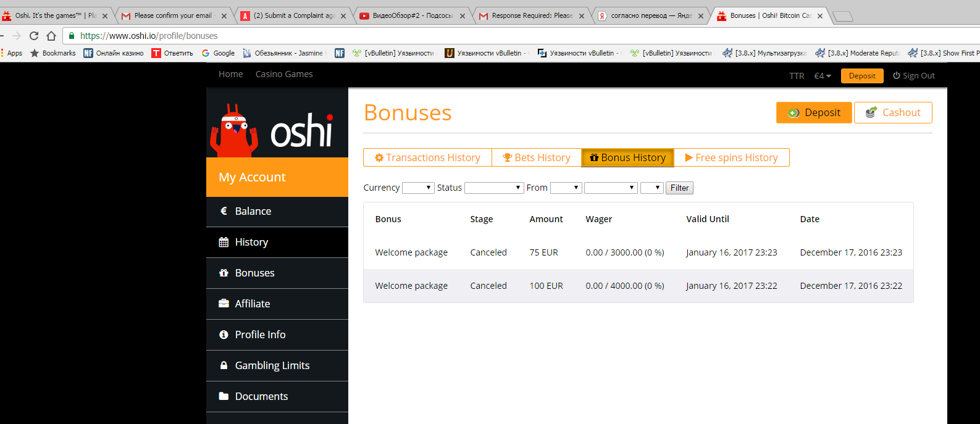The width and height of the screenshot is (980, 424).
Task: Open the second From date dropdown (month)
Action: (x=611, y=188)
